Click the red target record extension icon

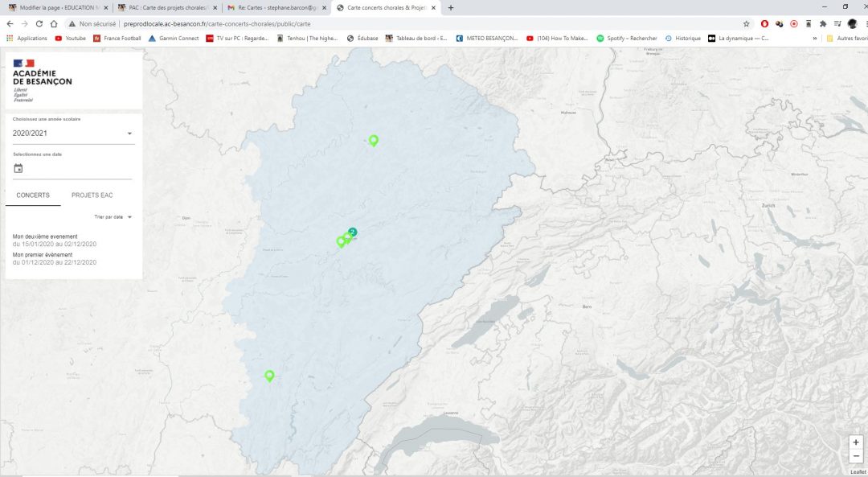click(794, 24)
